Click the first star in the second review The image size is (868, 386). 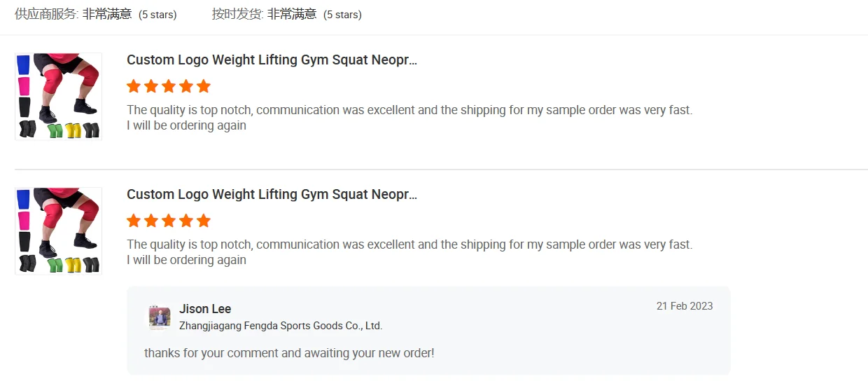tap(134, 221)
